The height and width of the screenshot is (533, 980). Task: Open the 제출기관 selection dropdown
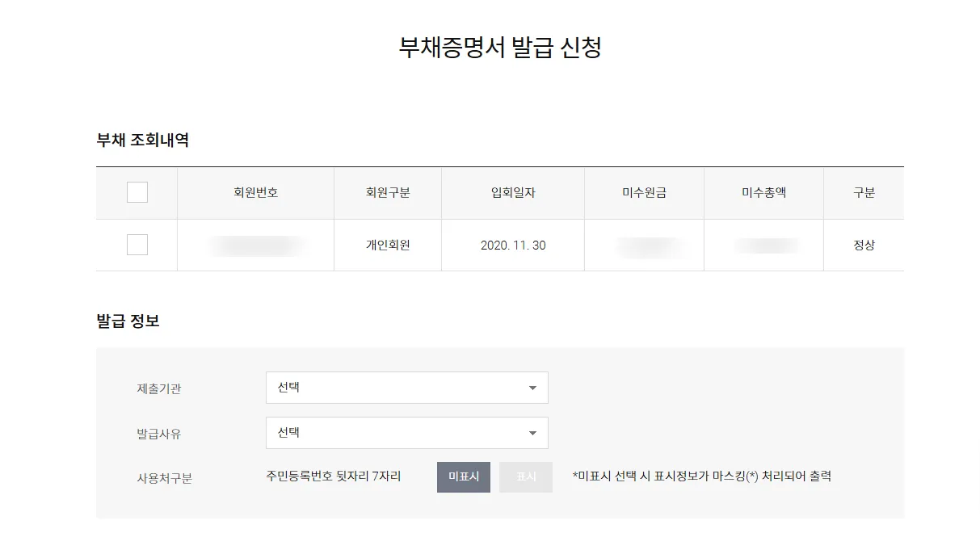[406, 387]
